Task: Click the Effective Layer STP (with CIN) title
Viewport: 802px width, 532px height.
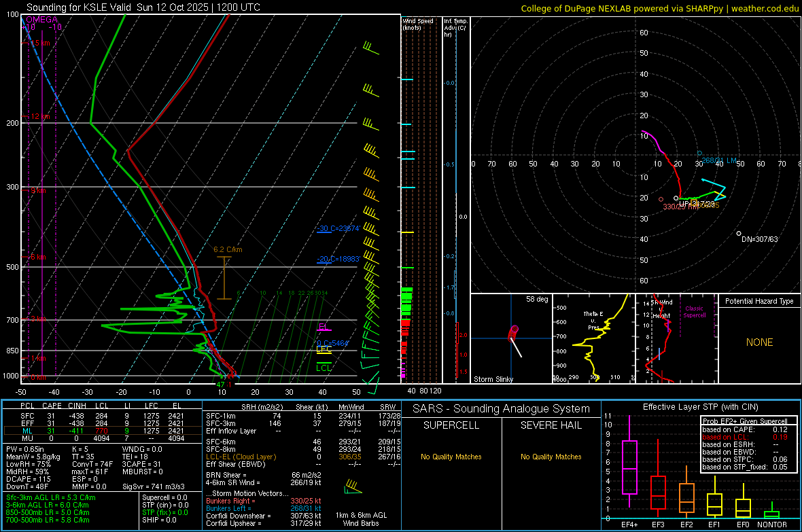Action: 700,407
